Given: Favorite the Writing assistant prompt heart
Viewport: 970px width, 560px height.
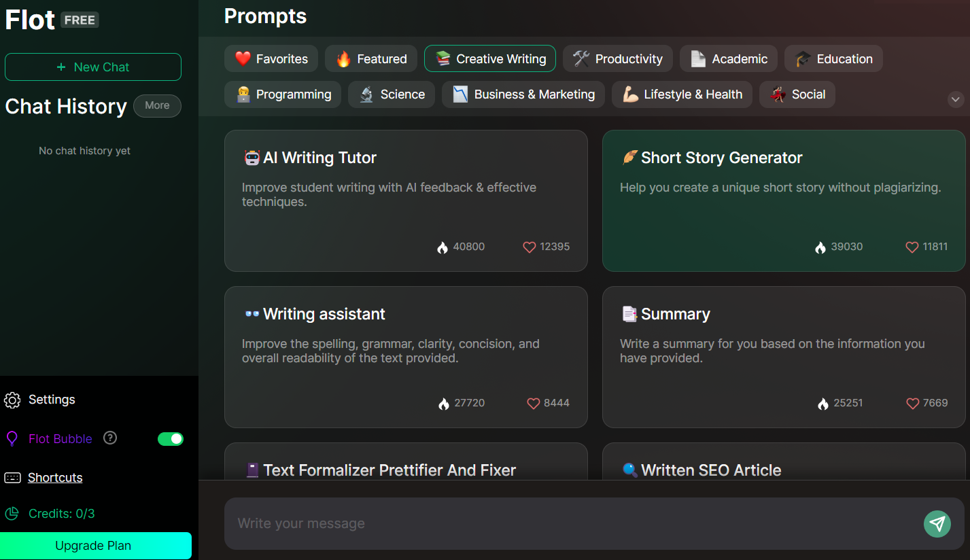Looking at the screenshot, I should [534, 404].
